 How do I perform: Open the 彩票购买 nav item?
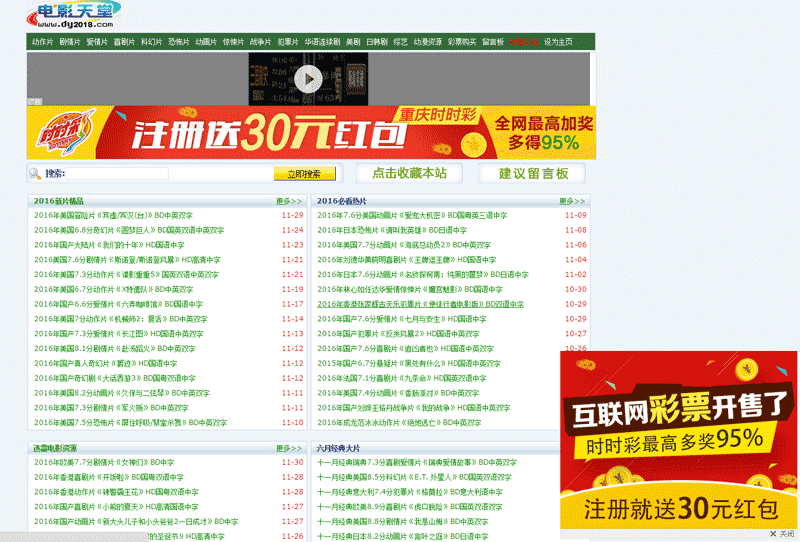[462, 42]
